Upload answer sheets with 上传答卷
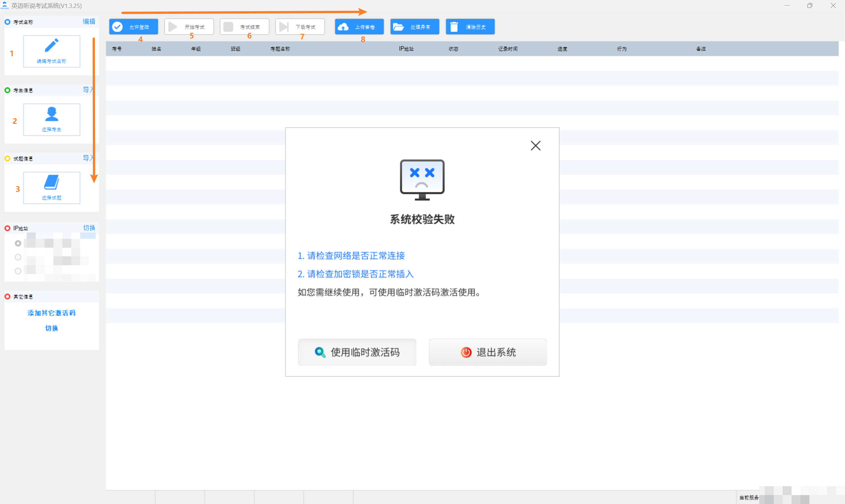 (359, 27)
